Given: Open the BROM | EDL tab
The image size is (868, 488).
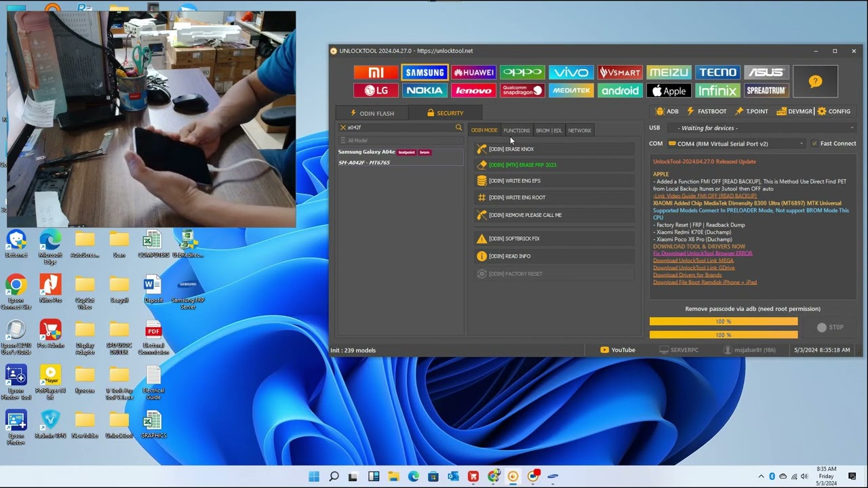Looking at the screenshot, I should [x=549, y=130].
